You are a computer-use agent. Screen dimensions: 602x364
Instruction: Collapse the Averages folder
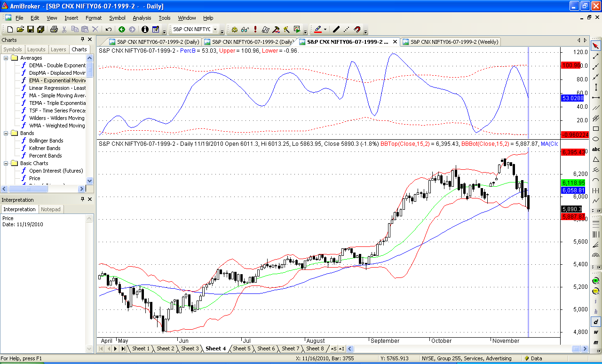click(x=6, y=58)
